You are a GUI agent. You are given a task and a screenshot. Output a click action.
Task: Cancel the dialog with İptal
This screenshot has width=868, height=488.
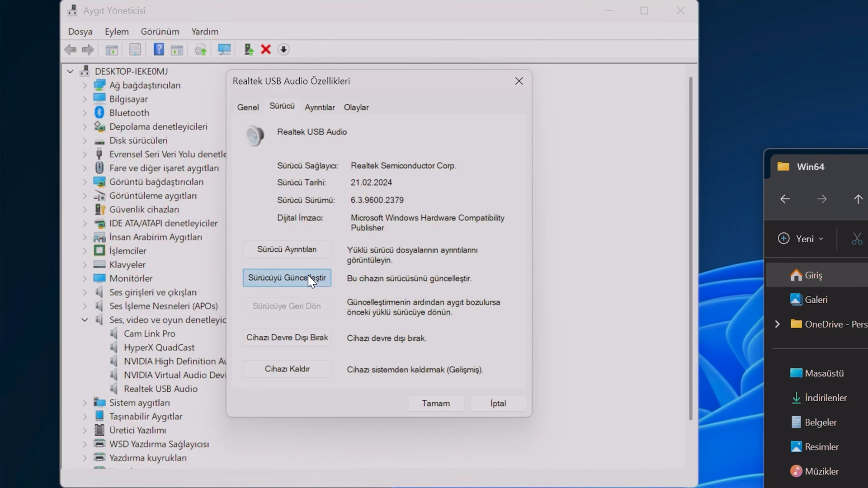[x=498, y=404]
